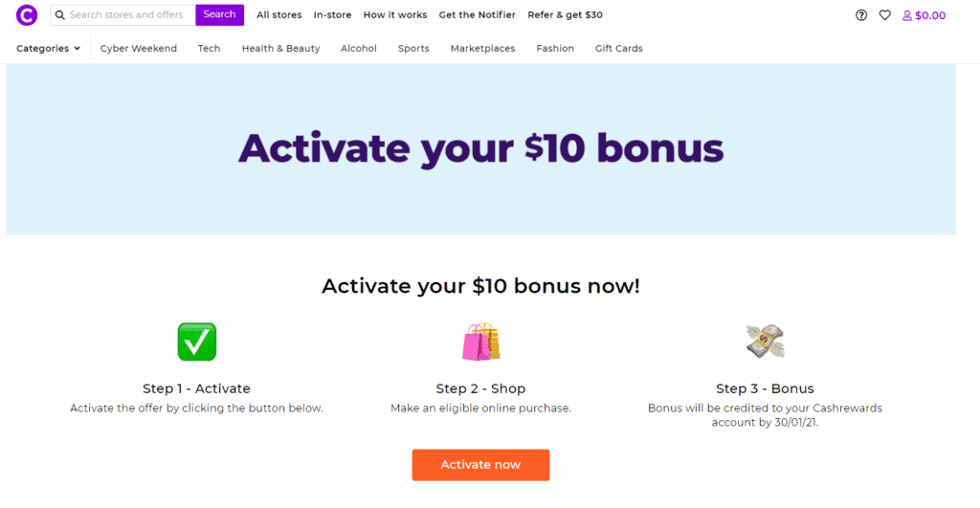This screenshot has height=508, width=980.
Task: Click the magnifier icon in search box
Action: tap(60, 15)
